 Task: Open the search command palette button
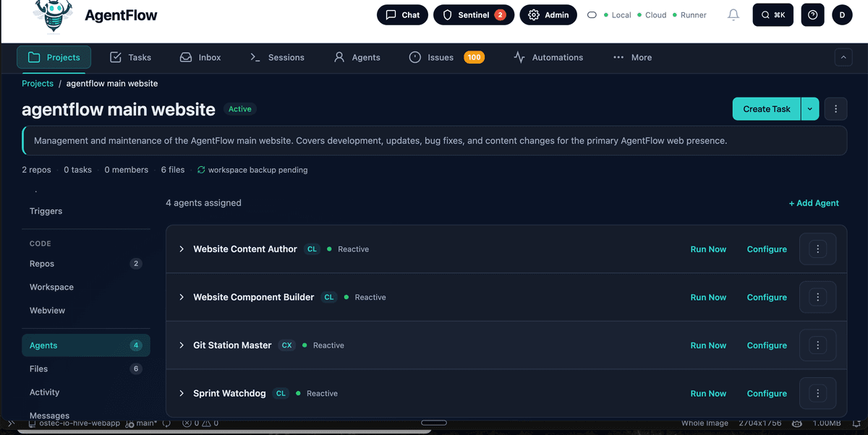pos(773,14)
